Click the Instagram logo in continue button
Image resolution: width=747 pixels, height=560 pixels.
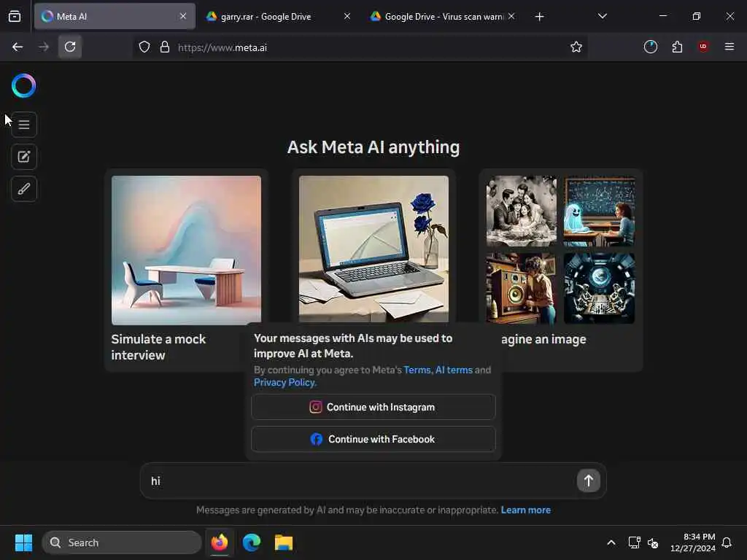(x=315, y=407)
